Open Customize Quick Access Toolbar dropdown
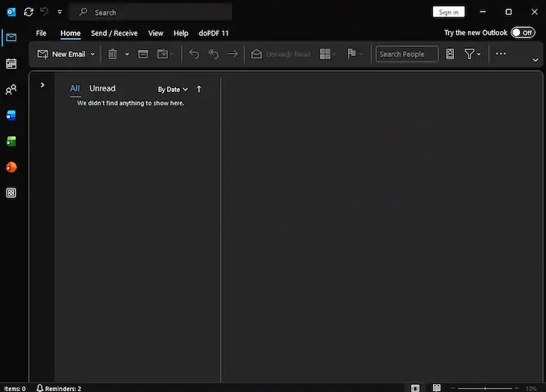 pyautogui.click(x=60, y=12)
